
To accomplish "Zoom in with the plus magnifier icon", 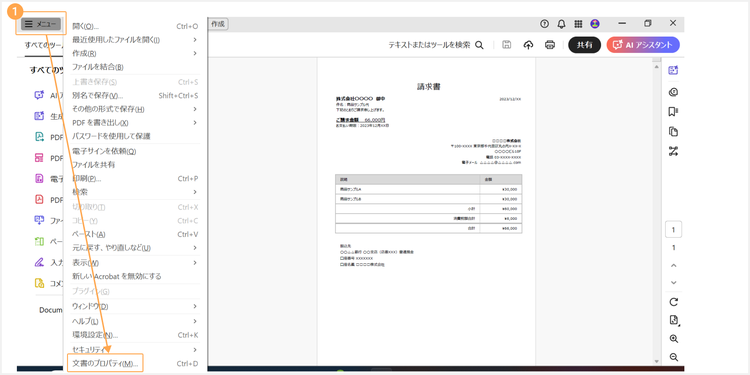I will (673, 339).
